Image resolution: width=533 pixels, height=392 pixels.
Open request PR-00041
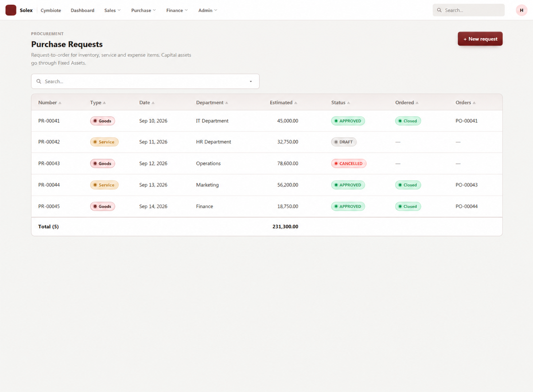49,121
